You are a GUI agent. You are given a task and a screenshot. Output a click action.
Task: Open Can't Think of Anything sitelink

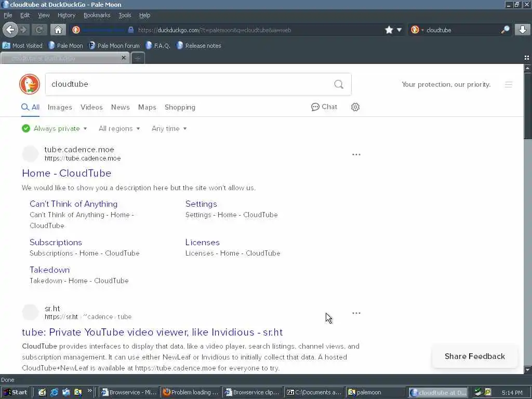[x=74, y=204]
